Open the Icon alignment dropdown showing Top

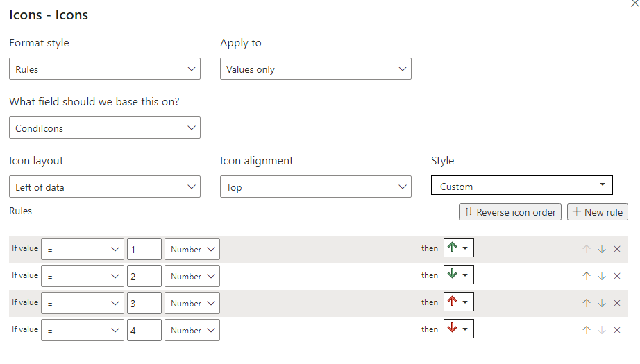(x=316, y=187)
